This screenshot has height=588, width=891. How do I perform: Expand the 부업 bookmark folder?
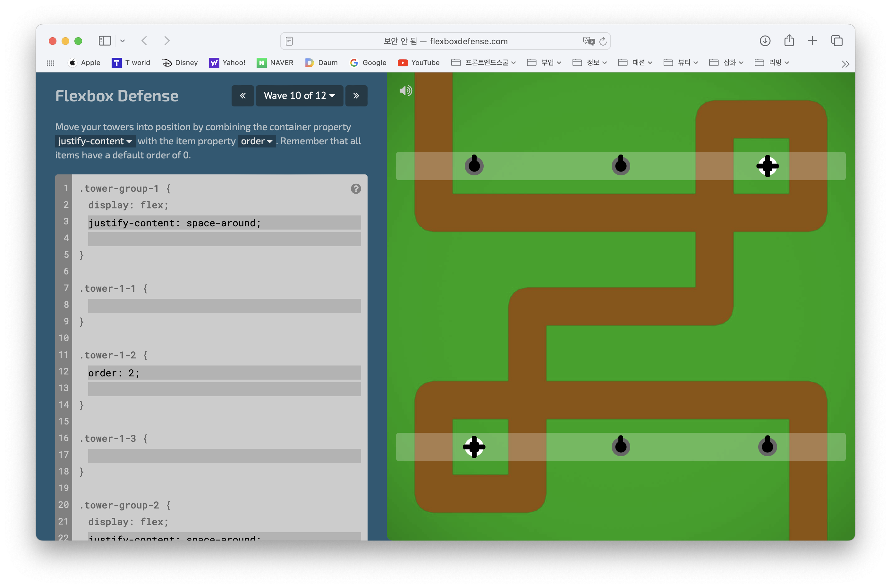pyautogui.click(x=544, y=63)
